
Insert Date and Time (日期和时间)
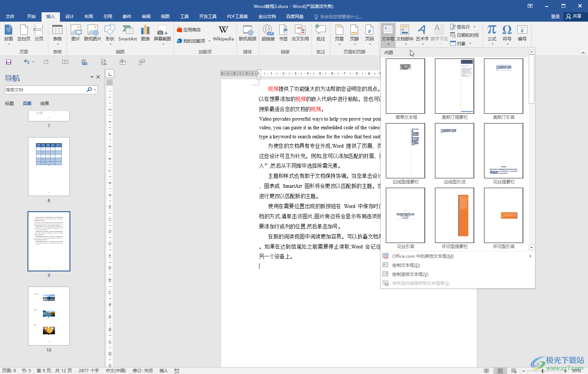[464, 35]
